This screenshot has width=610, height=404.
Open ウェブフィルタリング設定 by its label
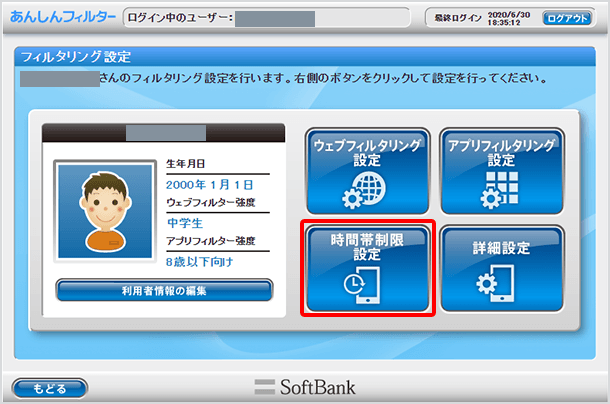tap(367, 152)
